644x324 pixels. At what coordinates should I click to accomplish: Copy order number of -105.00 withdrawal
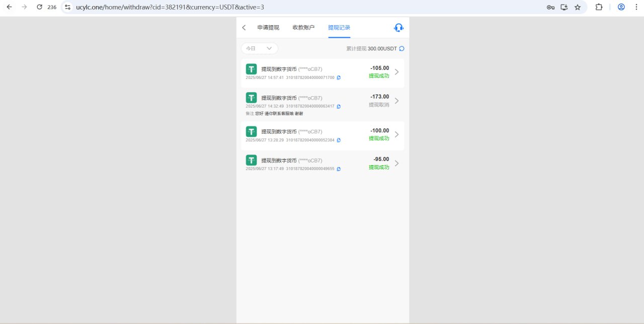(339, 77)
